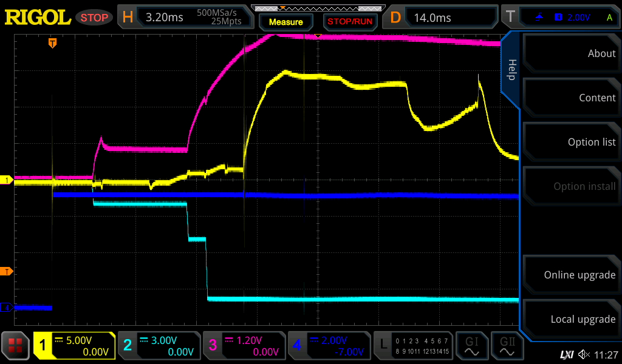Click the LXI network status icon
622x364 pixels.
click(566, 354)
